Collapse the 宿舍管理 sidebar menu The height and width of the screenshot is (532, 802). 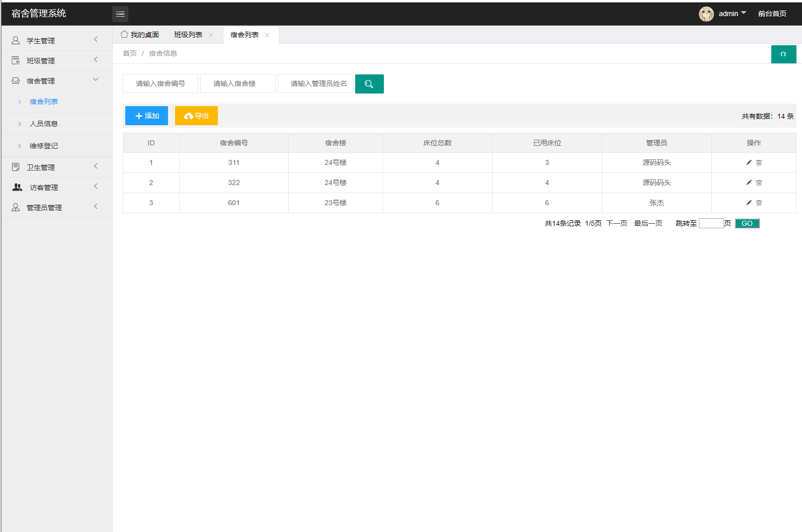55,80
